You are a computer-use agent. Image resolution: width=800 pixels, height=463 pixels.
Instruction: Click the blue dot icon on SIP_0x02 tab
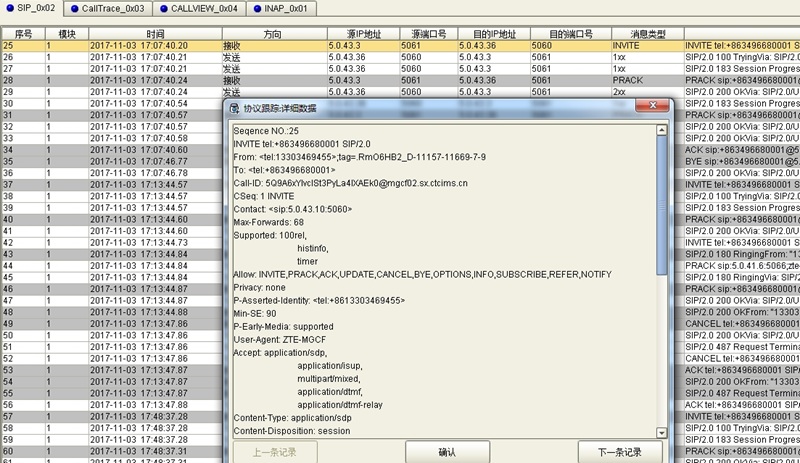[10, 8]
